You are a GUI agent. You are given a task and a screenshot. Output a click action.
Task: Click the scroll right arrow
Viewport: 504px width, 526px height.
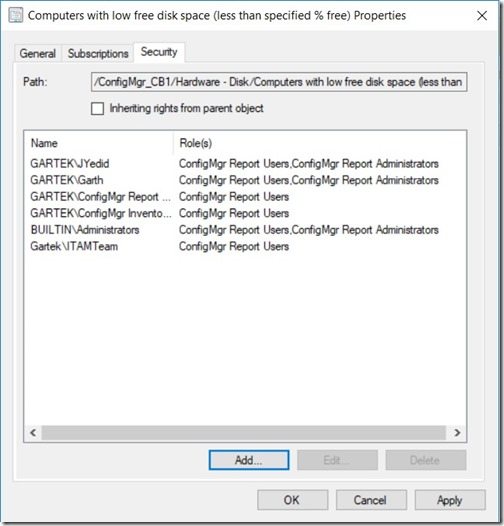[457, 432]
